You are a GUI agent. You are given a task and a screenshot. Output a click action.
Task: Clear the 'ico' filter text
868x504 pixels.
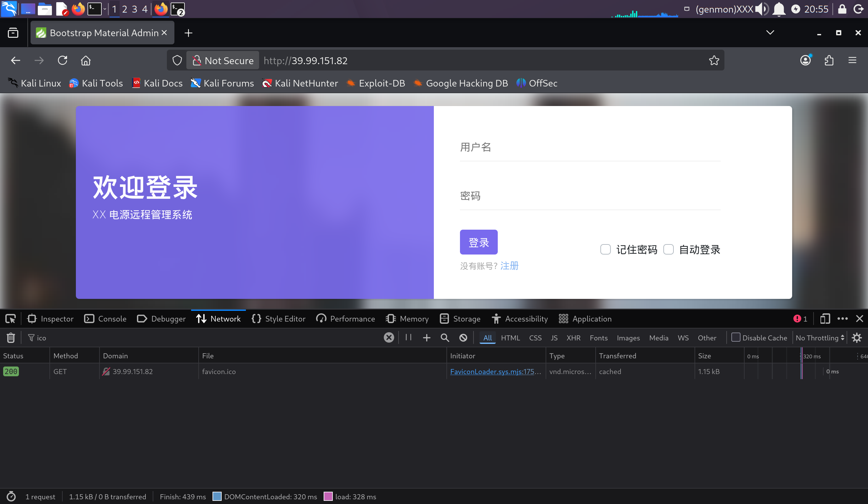(x=389, y=337)
